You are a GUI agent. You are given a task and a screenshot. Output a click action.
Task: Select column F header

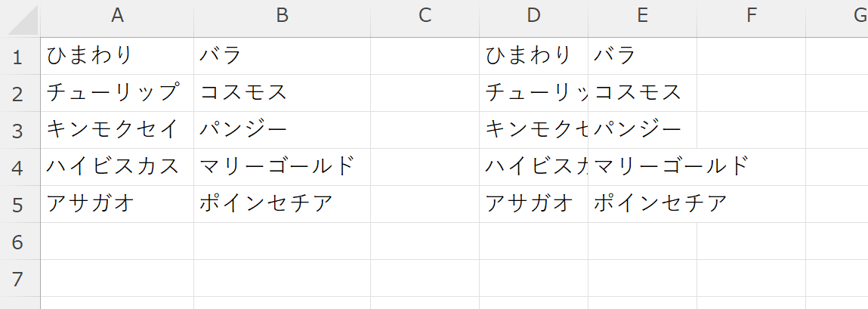[x=751, y=15]
